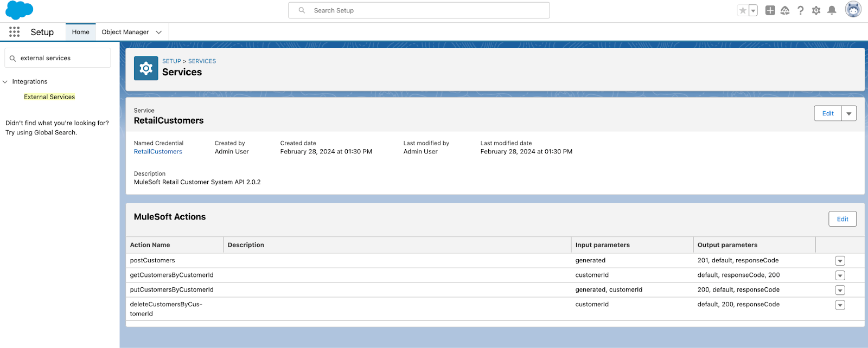868x348 pixels.
Task: Switch to the Home tab
Action: pos(80,32)
